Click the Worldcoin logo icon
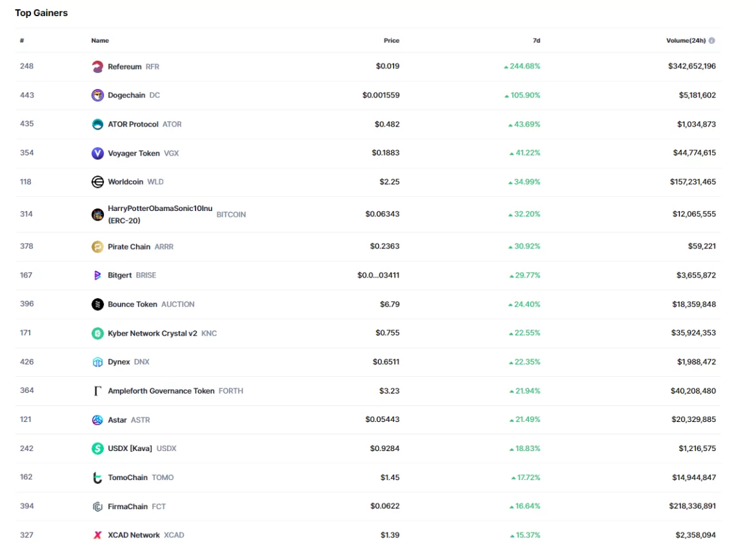 tap(97, 182)
